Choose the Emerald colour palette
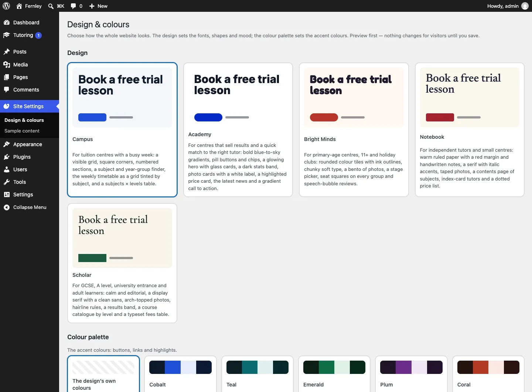Screen dimensions: 532x392 (334, 374)
